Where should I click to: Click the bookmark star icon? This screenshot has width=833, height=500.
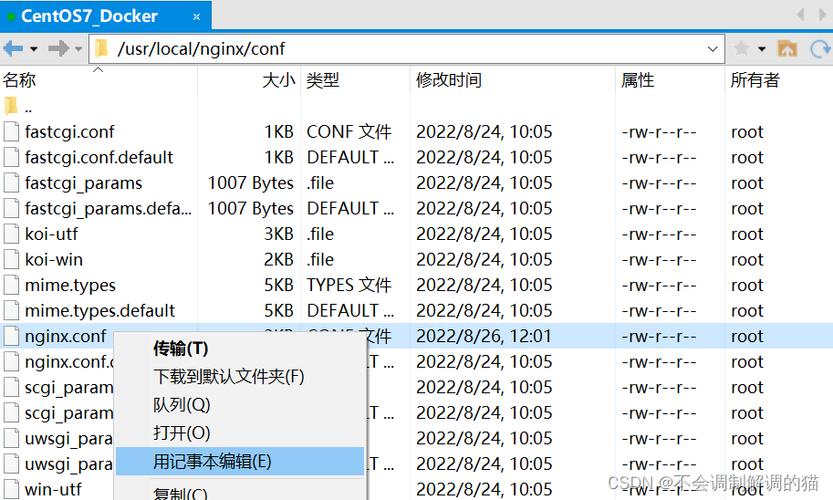click(741, 49)
